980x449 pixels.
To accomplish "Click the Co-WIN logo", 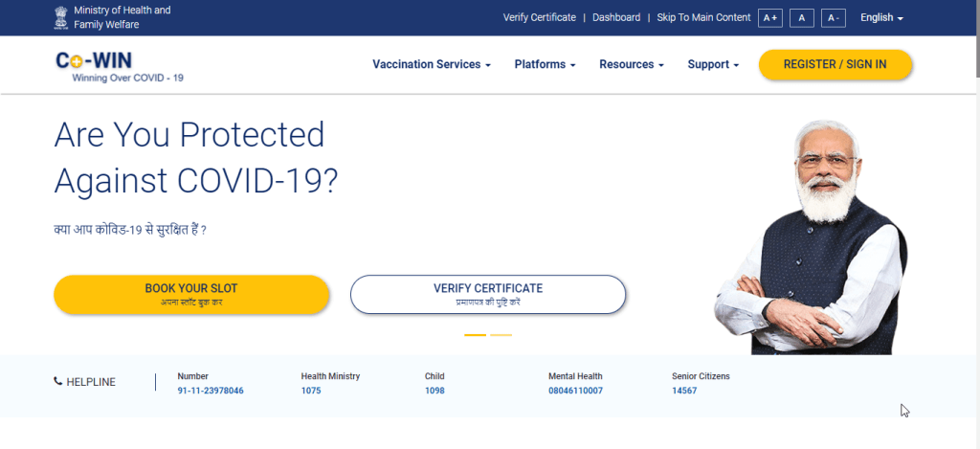I will 94,60.
